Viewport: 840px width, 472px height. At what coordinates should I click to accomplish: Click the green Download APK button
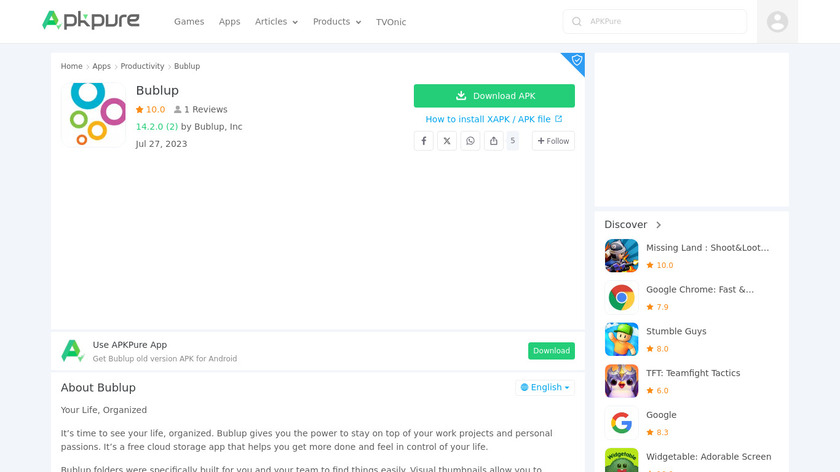pyautogui.click(x=494, y=96)
